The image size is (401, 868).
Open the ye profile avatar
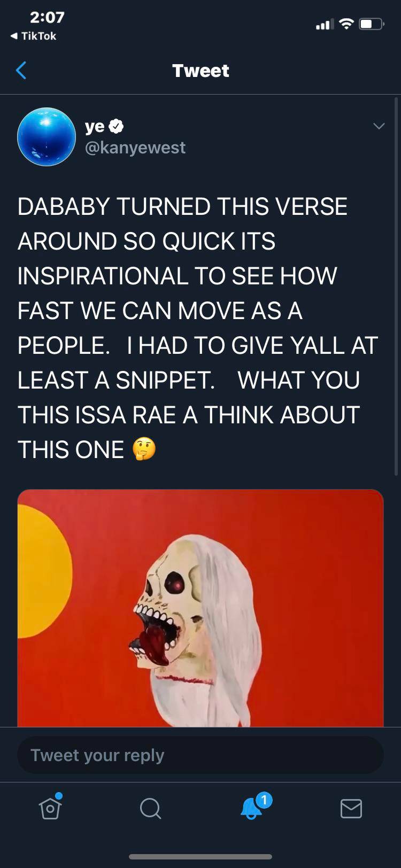pos(47,137)
